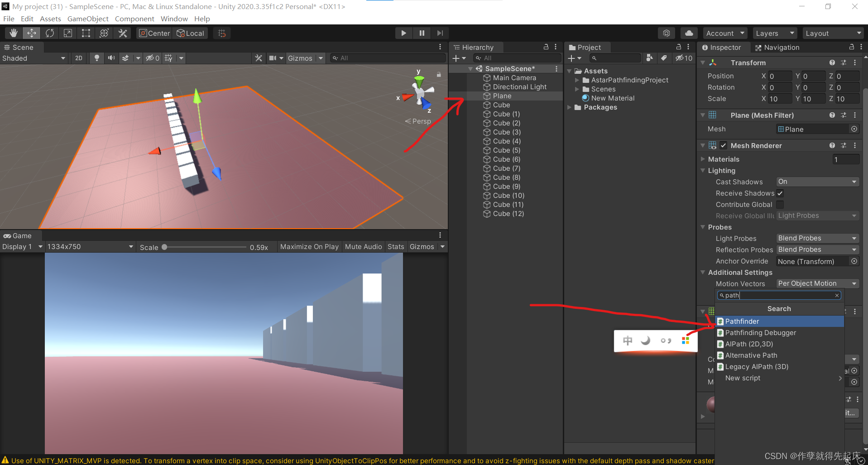Screen dimensions: 868x465
Task: Select the Move tool in toolbar
Action: tap(32, 33)
